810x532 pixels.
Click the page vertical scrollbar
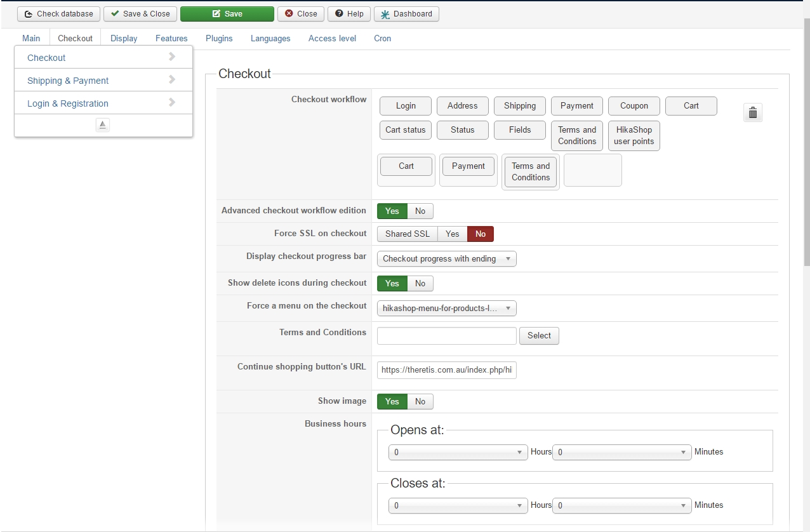pyautogui.click(x=807, y=143)
